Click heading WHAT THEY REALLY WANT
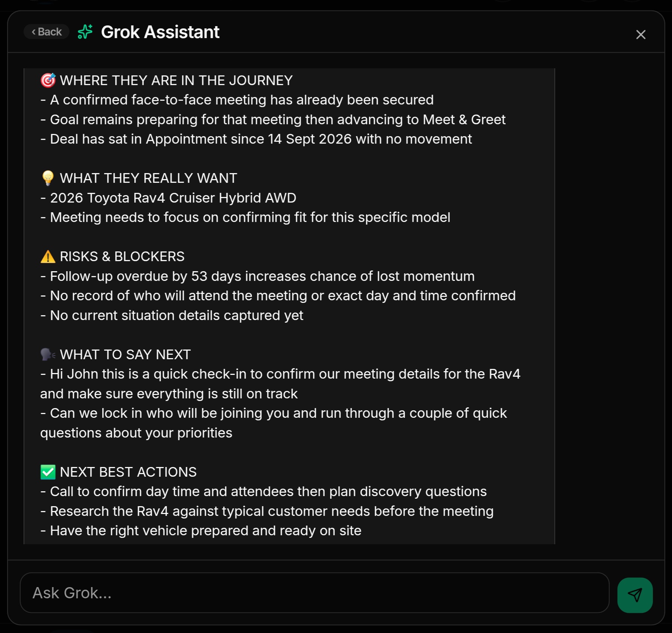 [x=148, y=178]
